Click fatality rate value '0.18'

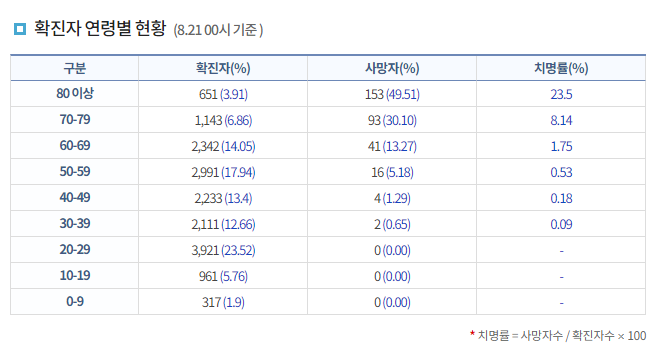tap(561, 199)
